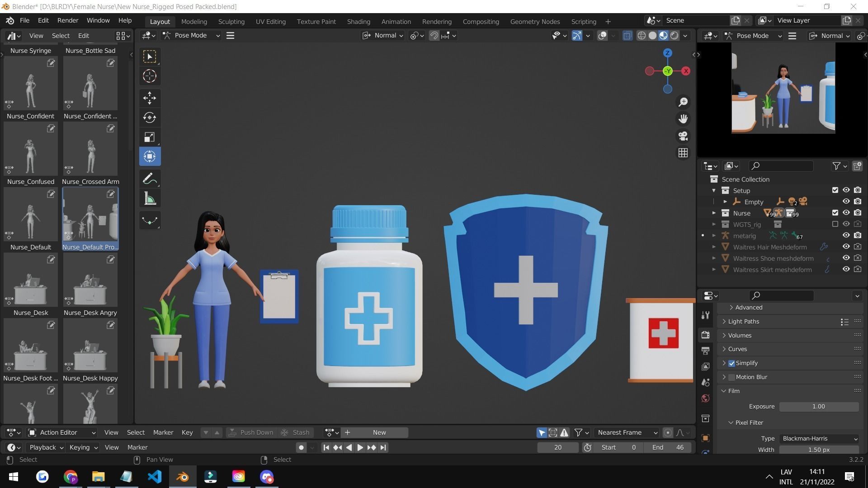The height and width of the screenshot is (488, 868).
Task: Click the Z axis gizmo handle
Action: [668, 53]
